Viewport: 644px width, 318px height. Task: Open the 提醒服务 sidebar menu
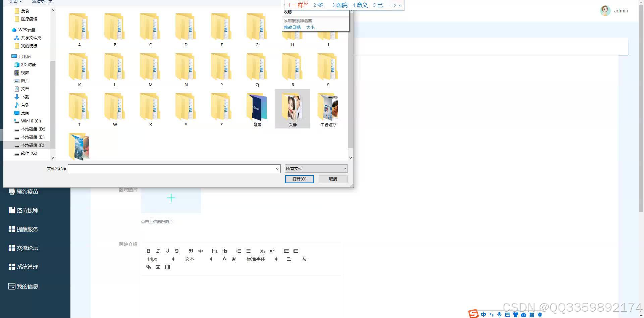tap(23, 229)
